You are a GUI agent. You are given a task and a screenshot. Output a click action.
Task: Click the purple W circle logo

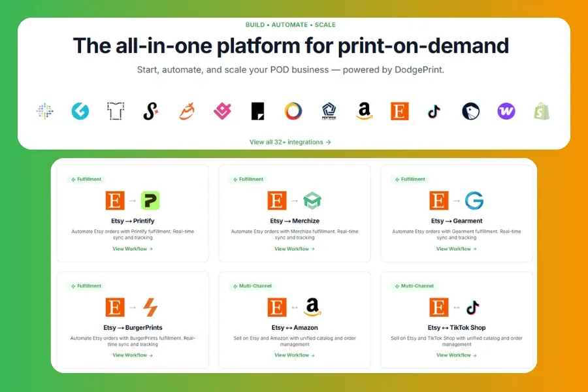(x=506, y=112)
